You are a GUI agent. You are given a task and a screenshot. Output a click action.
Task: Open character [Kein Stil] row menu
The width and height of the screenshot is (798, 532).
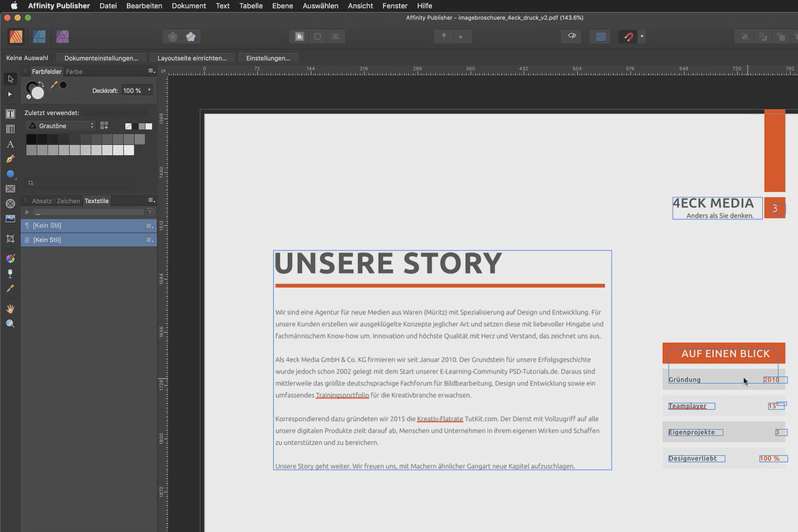150,239
